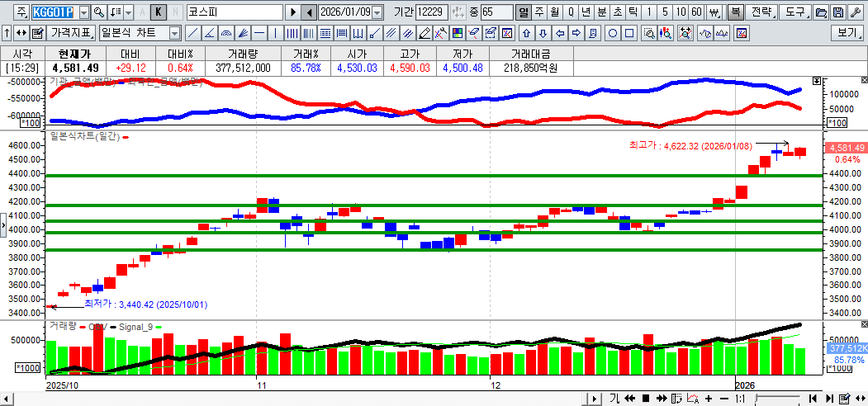The height and width of the screenshot is (406, 868).
Task: Open the 도구 tools menu
Action: pos(794,12)
